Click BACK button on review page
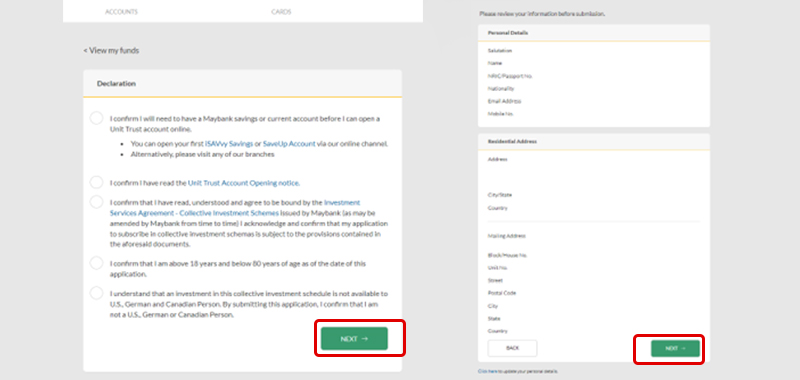Image resolution: width=800 pixels, height=380 pixels. (512, 348)
